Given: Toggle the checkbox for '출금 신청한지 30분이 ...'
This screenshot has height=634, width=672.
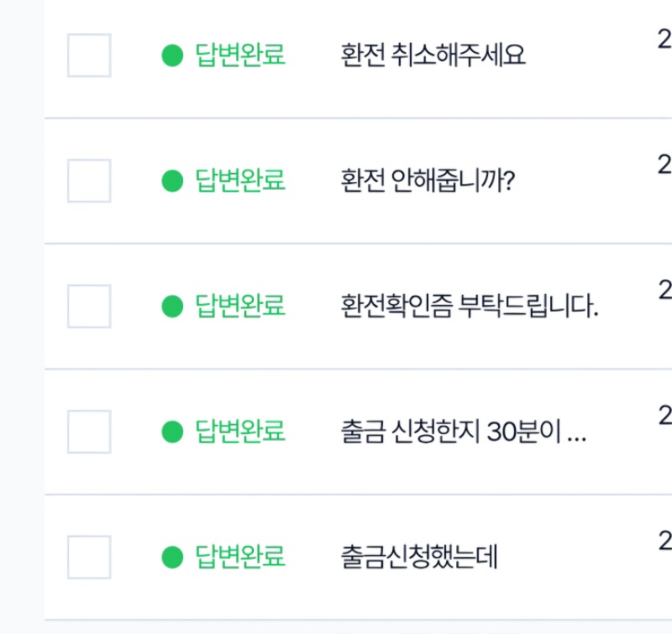Looking at the screenshot, I should click(89, 432).
